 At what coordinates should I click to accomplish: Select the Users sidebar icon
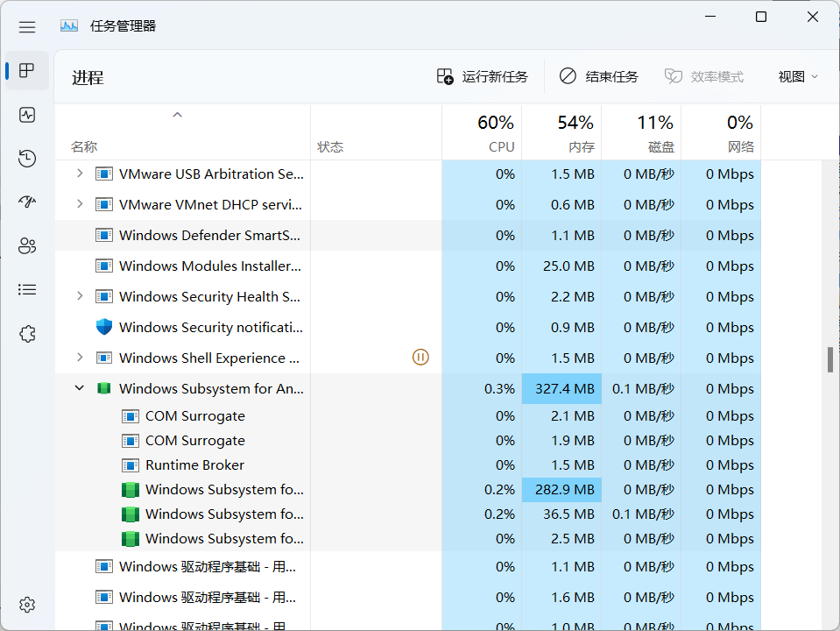[x=27, y=245]
